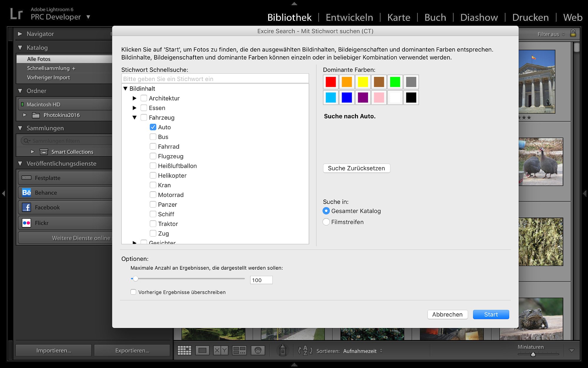The height and width of the screenshot is (368, 588).
Task: Click the Abbrechen button
Action: coord(447,314)
